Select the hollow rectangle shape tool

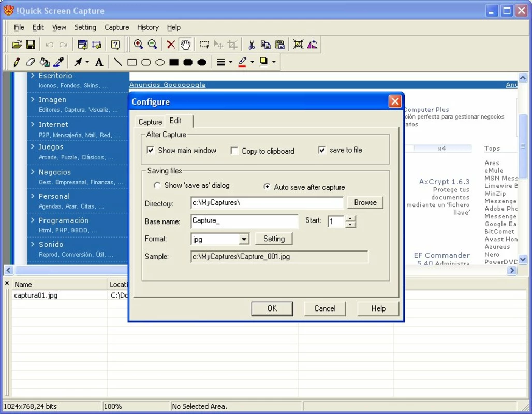tap(132, 62)
